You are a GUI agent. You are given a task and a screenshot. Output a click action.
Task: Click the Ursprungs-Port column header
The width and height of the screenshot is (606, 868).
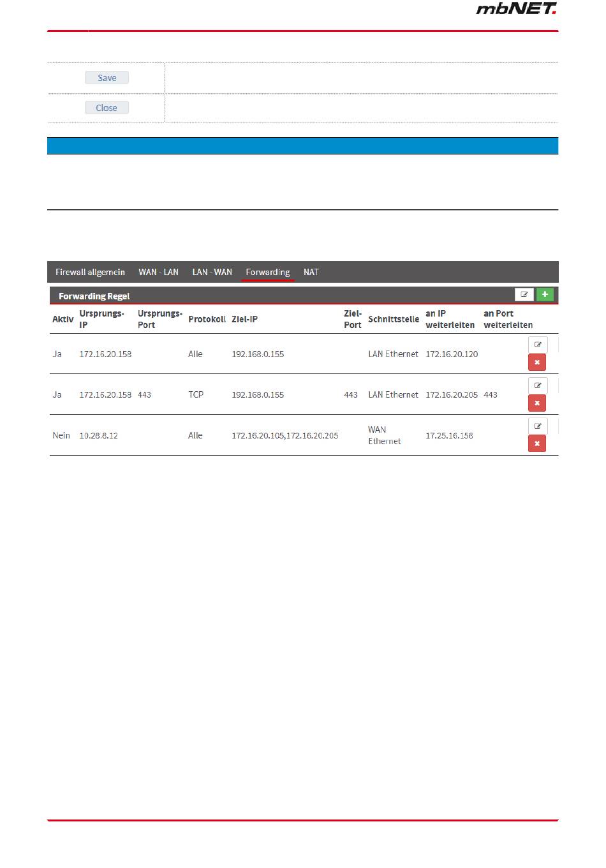coord(160,319)
